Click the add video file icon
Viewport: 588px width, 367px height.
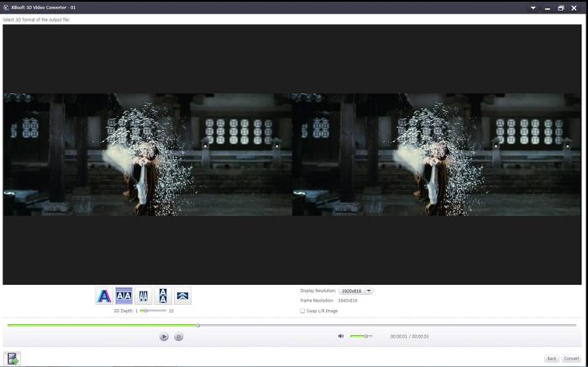tap(13, 359)
